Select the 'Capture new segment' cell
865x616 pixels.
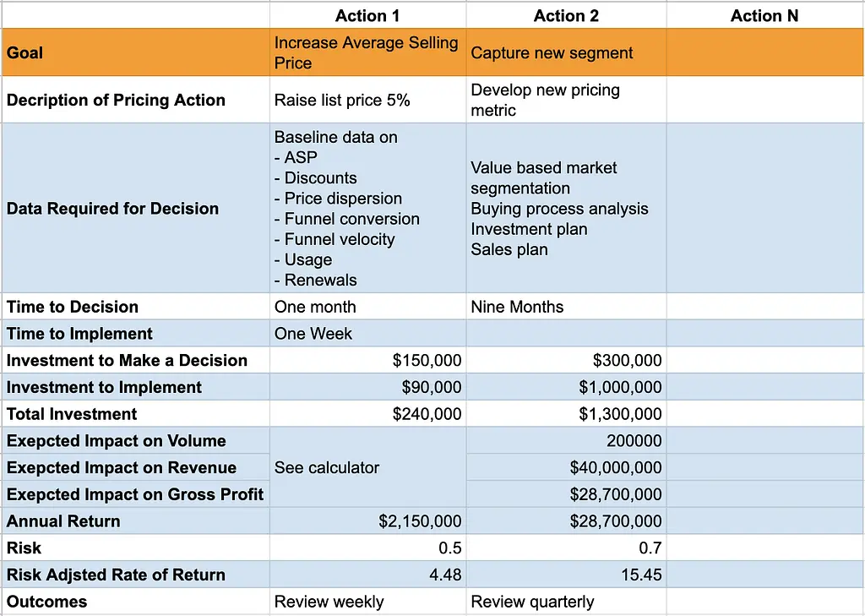click(566, 52)
